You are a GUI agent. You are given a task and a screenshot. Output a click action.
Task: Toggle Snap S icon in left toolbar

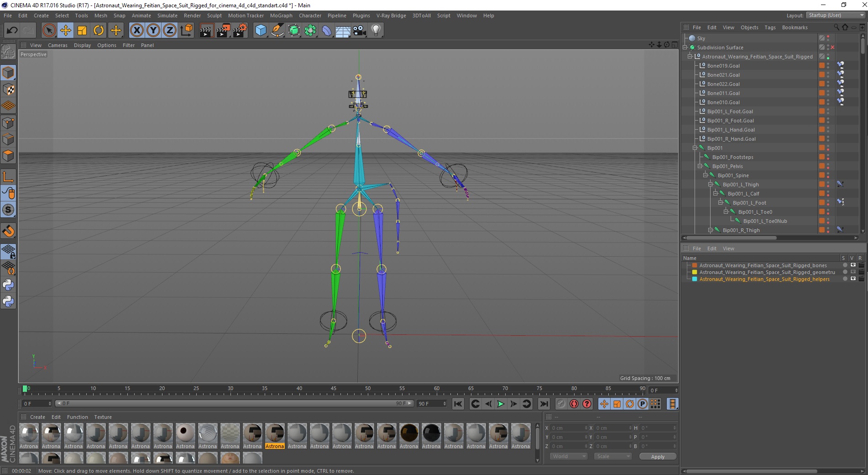(8, 210)
